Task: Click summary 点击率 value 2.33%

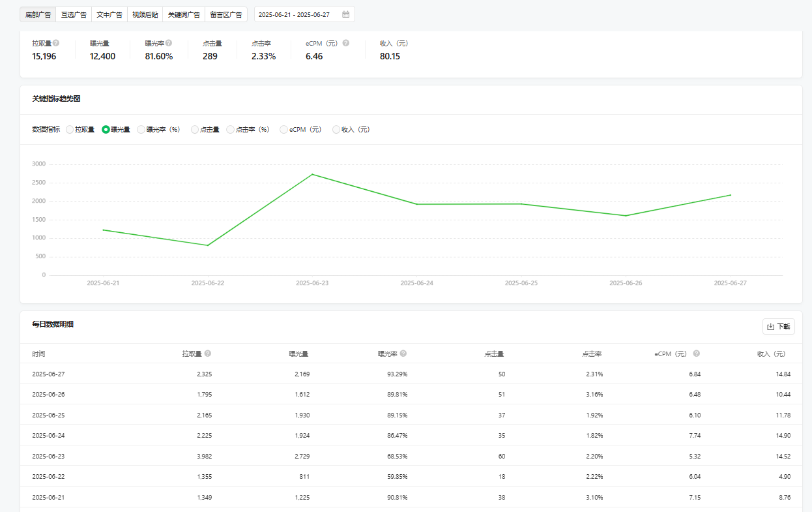Action: click(x=264, y=57)
